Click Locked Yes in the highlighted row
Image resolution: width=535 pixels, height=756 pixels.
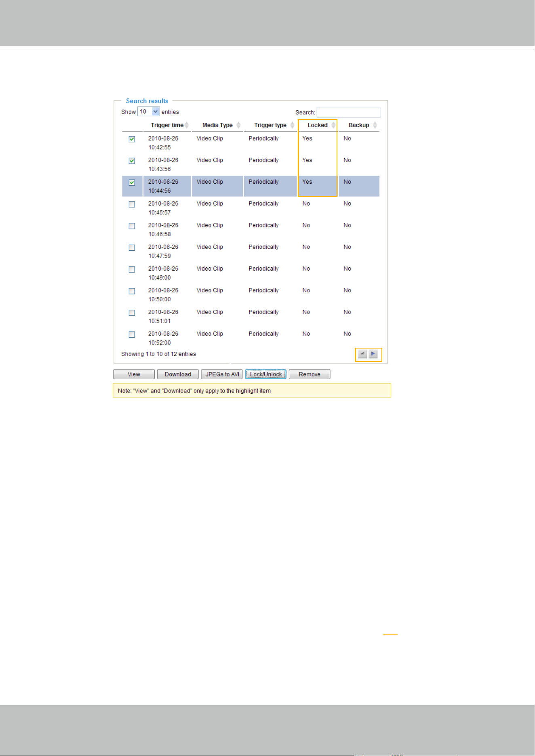(307, 182)
